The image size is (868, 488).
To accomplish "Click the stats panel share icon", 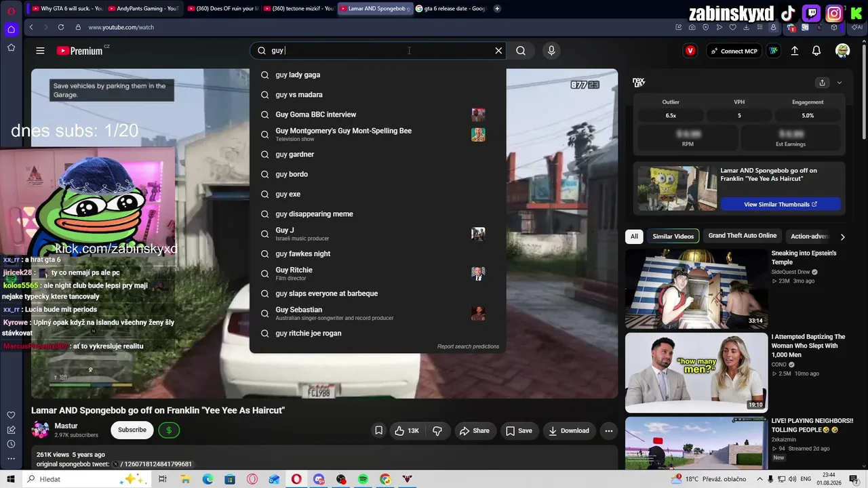I will pos(822,83).
